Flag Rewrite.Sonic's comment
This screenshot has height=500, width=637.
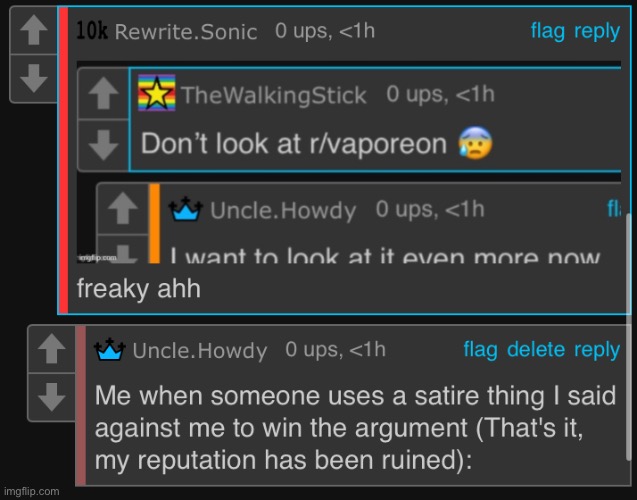point(548,31)
